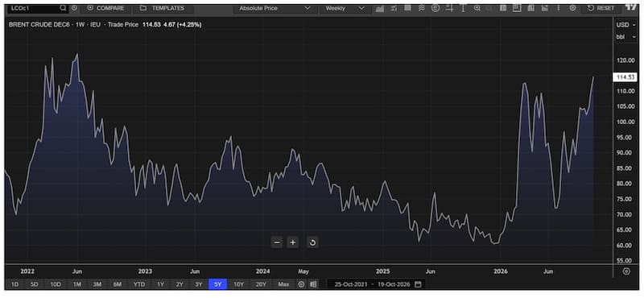Viewport: 644px width, 298px height.
Task: Click the calendar icon beside date range
Action: coord(418,284)
